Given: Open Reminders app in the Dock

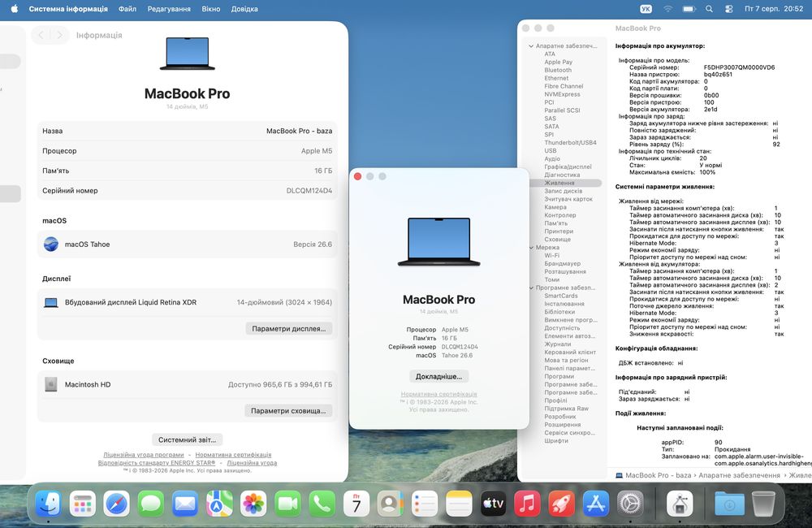Looking at the screenshot, I should [425, 503].
